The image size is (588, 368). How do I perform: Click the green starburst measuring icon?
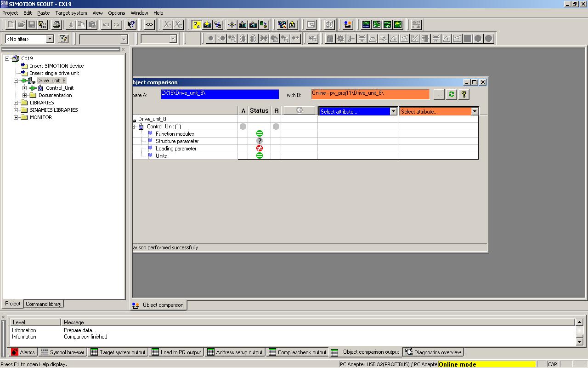pyautogui.click(x=398, y=25)
